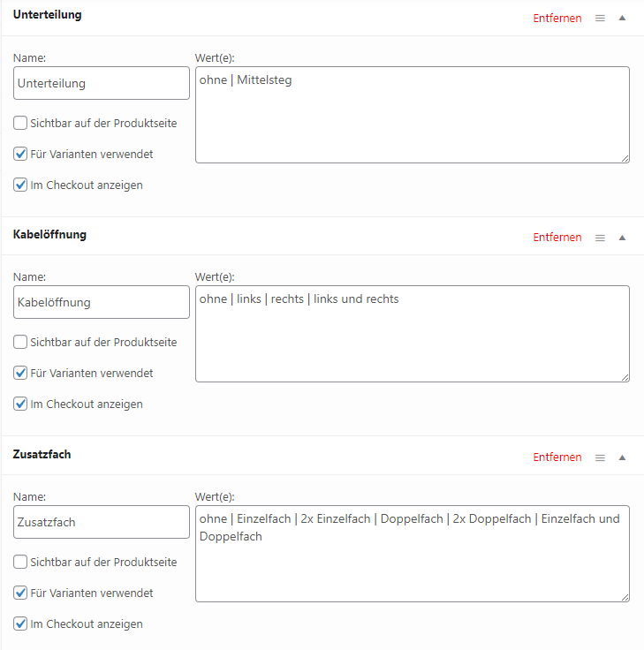
Task: Collapse the Zusatzfach attribute panel
Action: pyautogui.click(x=622, y=457)
